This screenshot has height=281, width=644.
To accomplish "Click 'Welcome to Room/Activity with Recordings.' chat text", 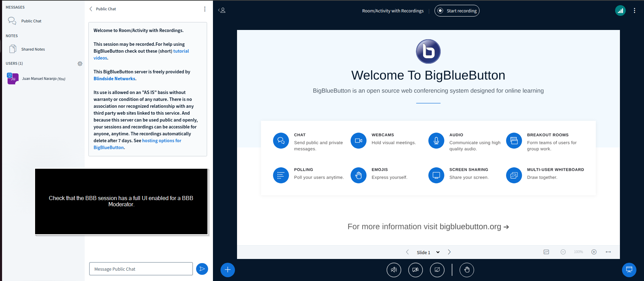I will click(x=139, y=30).
